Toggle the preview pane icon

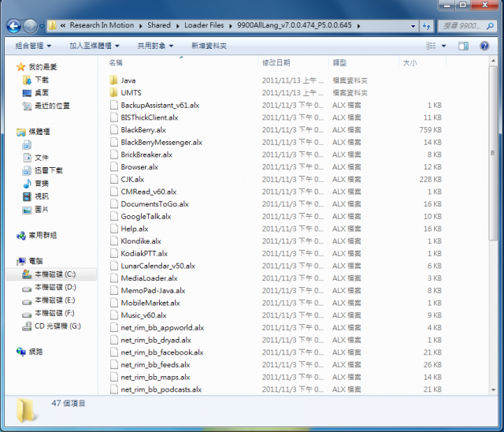coord(463,46)
